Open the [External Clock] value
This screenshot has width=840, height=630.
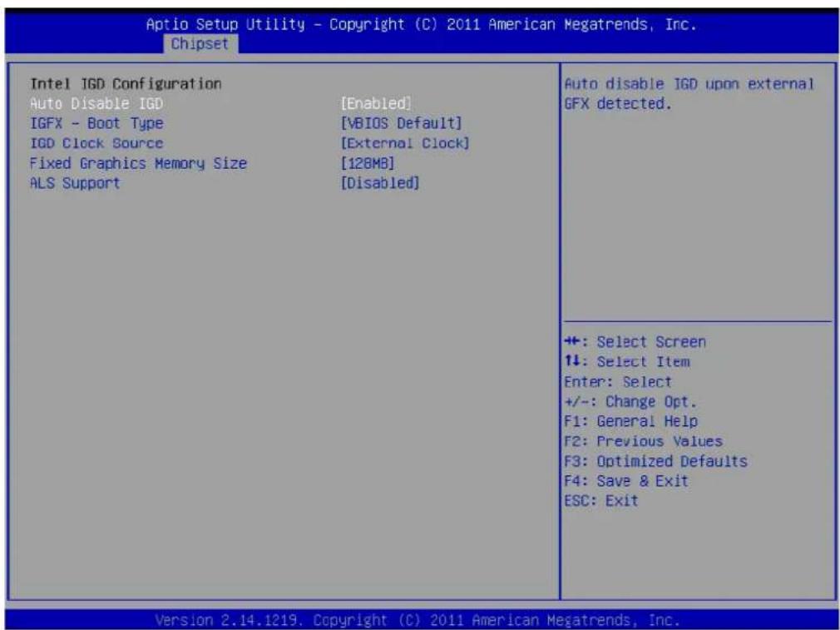pos(405,143)
